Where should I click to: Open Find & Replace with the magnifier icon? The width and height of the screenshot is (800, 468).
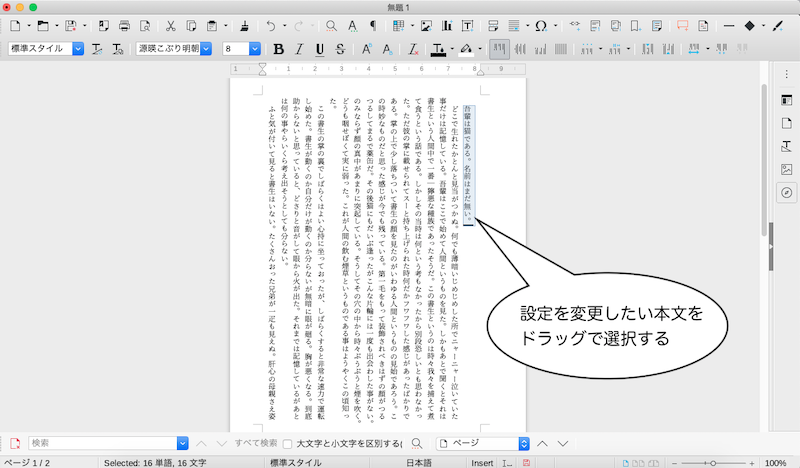(331, 26)
